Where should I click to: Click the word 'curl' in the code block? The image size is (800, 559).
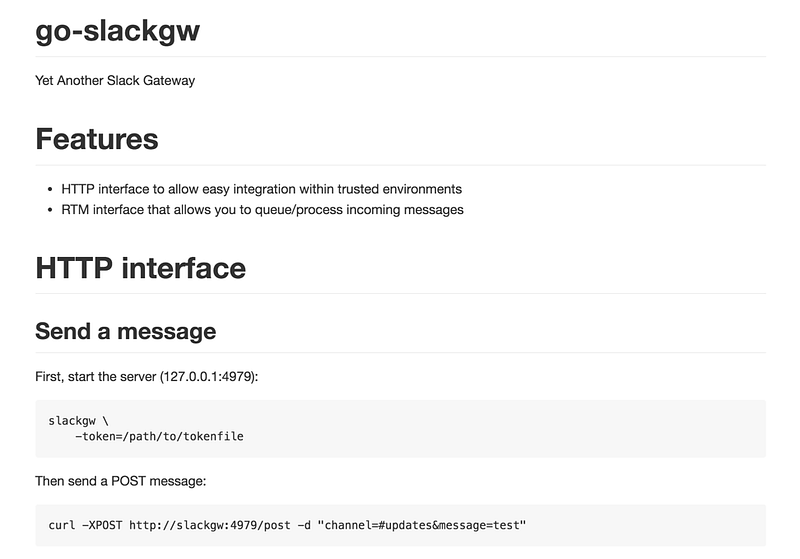point(62,525)
